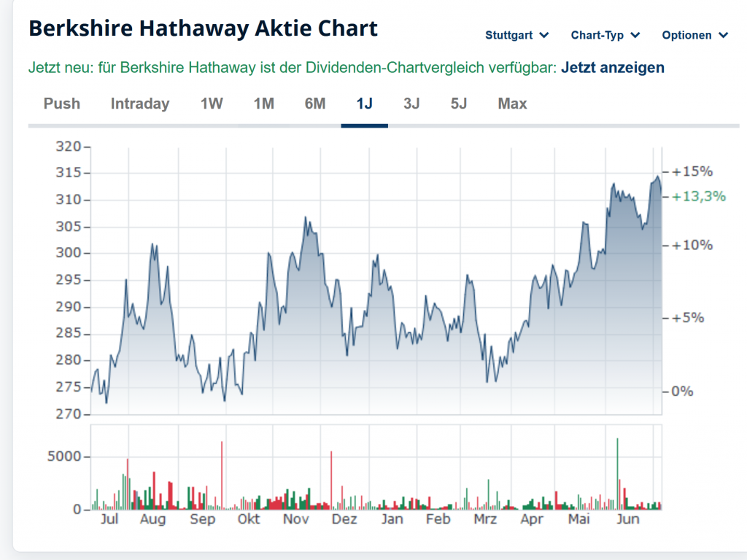Click the Mrz month label
The image size is (747, 560).
(x=485, y=519)
